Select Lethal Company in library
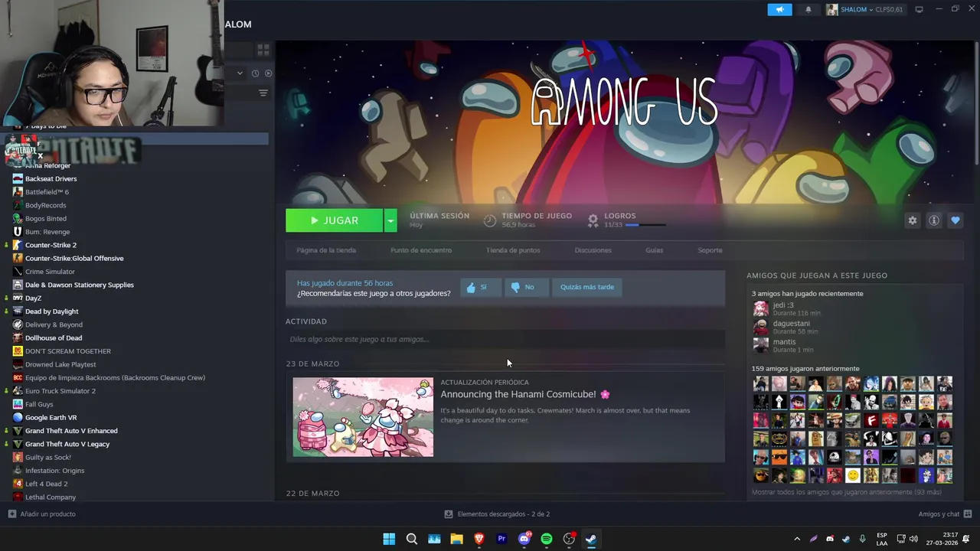The image size is (980, 551). [51, 497]
